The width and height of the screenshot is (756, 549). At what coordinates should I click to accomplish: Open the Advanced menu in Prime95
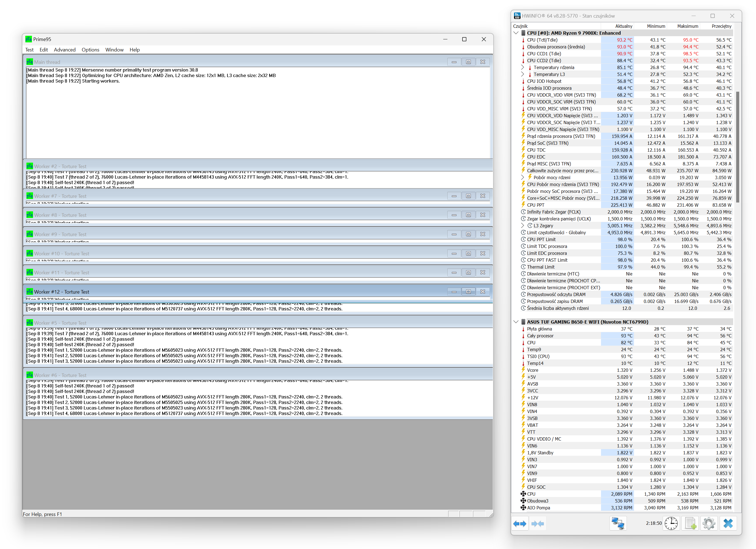pos(65,50)
